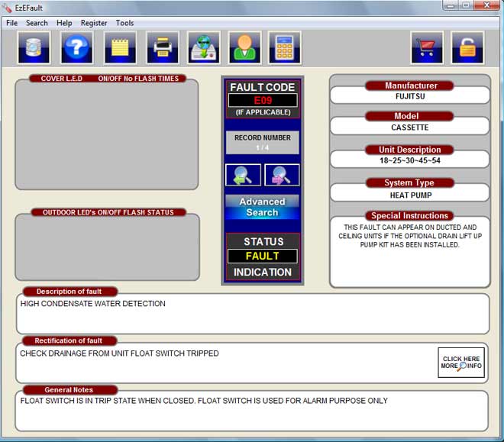Click the Description of fault text box
Image resolution: width=504 pixels, height=442 pixels.
point(252,313)
